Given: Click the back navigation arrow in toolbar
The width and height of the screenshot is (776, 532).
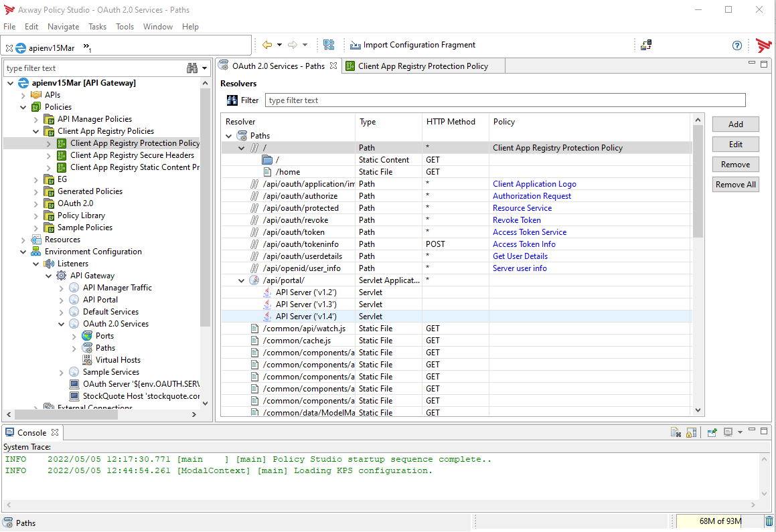Looking at the screenshot, I should pyautogui.click(x=267, y=45).
